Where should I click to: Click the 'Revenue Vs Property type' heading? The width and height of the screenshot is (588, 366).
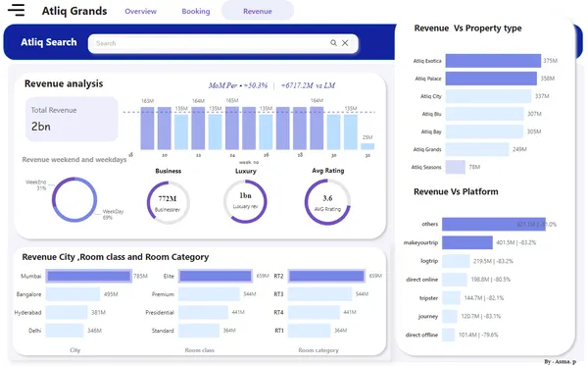(467, 28)
